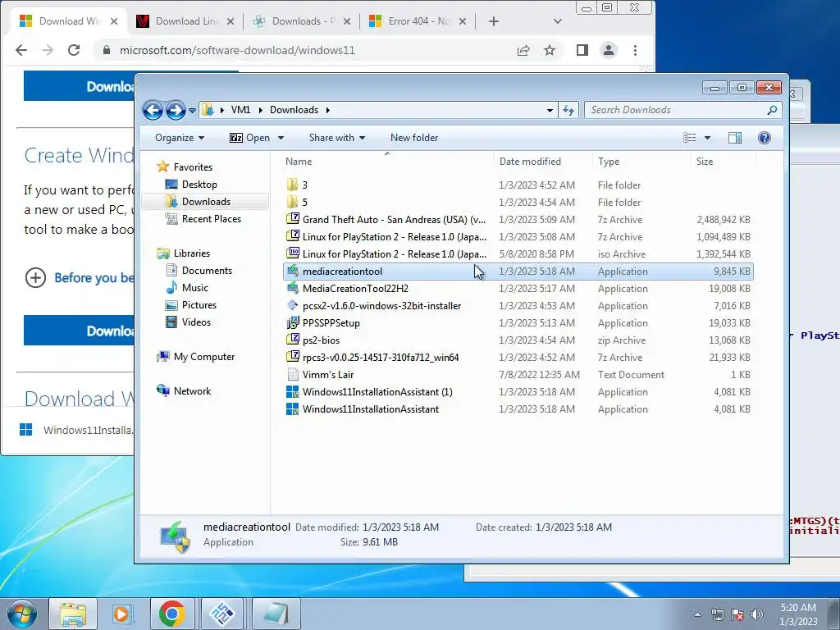
Task: Expand the view options dropdown arrow
Action: pos(707,138)
